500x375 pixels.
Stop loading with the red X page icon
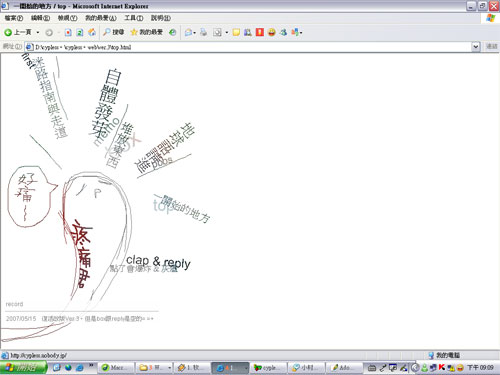68,32
